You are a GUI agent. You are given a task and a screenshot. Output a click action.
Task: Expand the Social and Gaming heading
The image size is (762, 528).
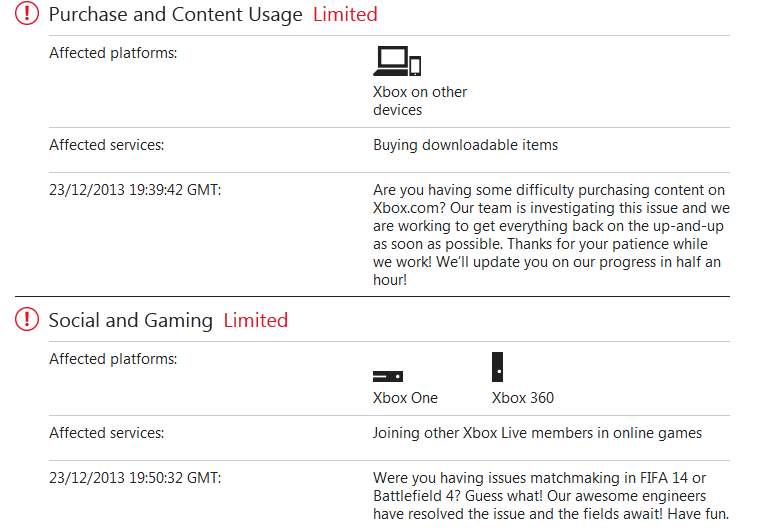pyautogui.click(x=130, y=321)
